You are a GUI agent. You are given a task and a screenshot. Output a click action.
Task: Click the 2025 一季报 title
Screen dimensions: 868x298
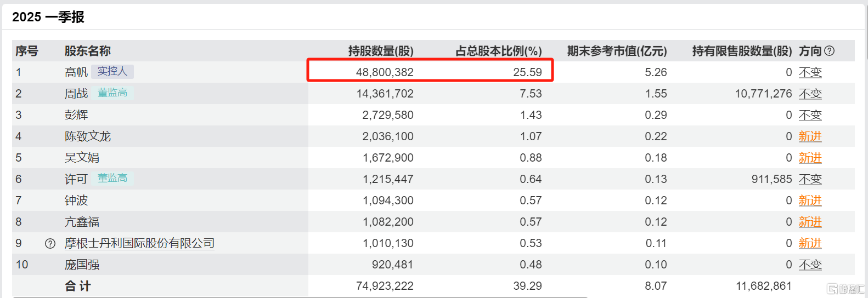[48, 17]
